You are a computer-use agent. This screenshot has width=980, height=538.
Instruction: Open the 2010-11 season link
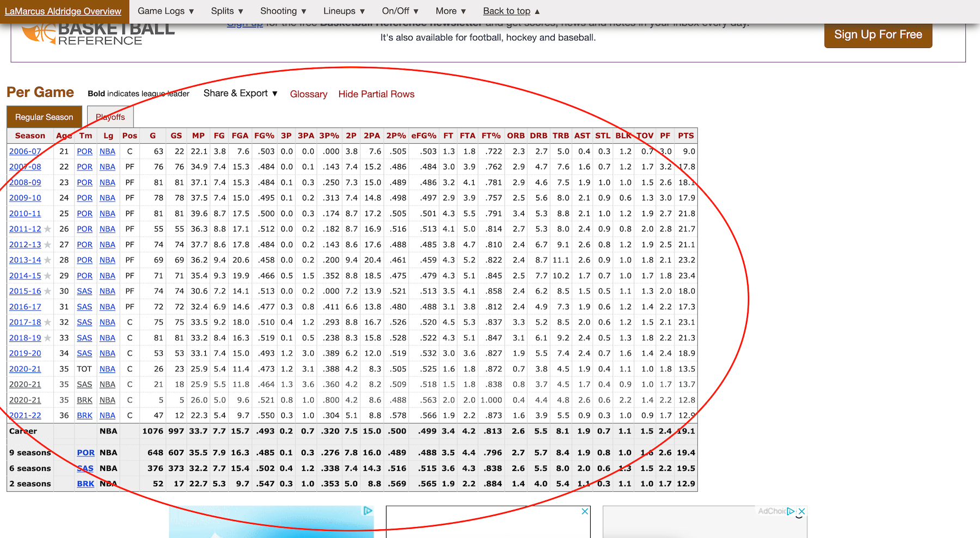pyautogui.click(x=25, y=213)
